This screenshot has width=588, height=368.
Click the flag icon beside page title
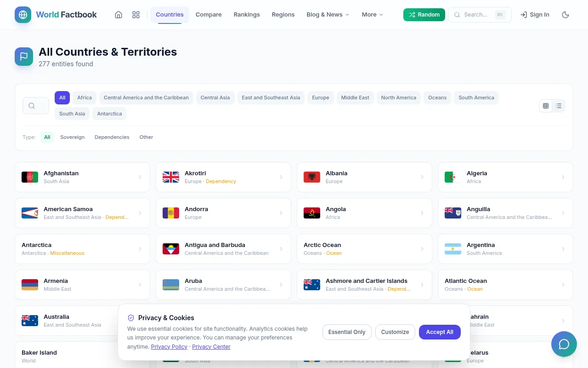[24, 57]
